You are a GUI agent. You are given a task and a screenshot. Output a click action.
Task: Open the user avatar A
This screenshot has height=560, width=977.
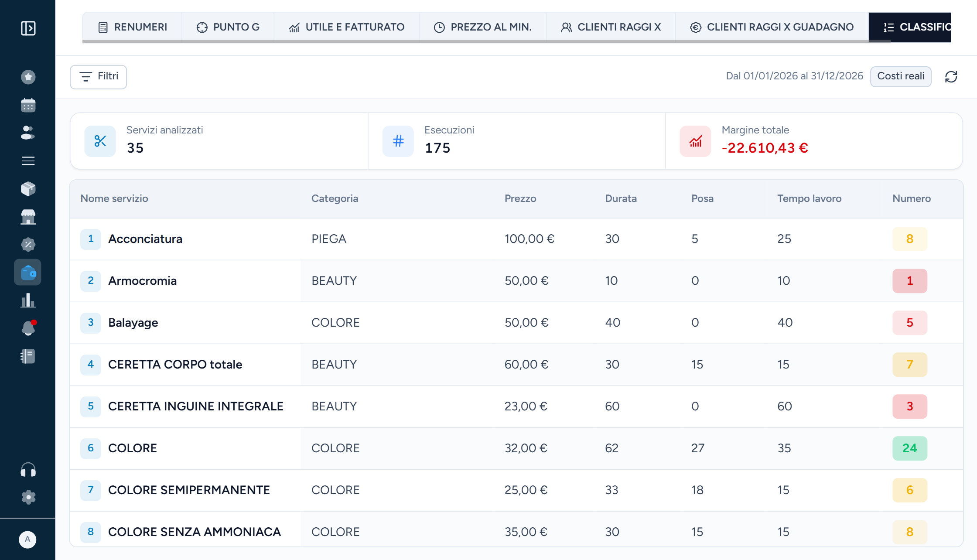coord(27,540)
